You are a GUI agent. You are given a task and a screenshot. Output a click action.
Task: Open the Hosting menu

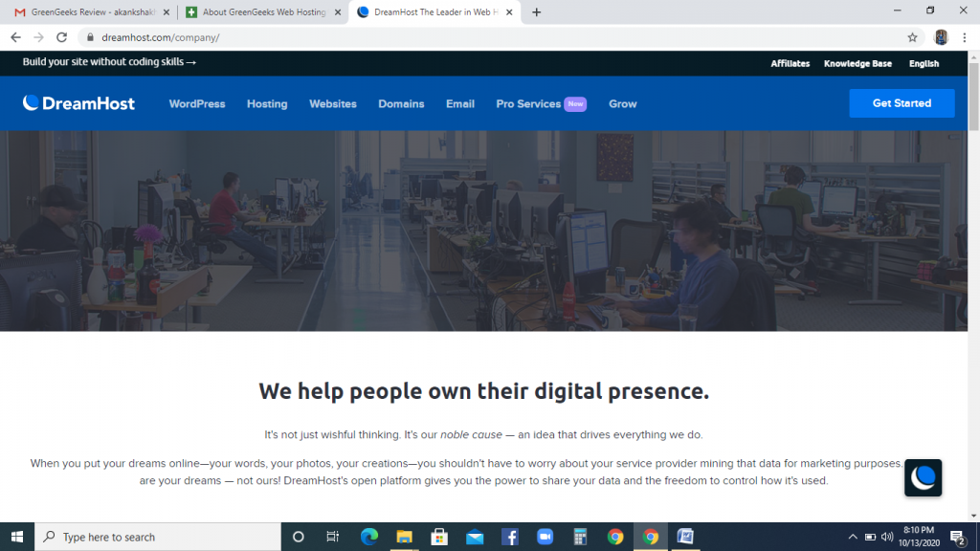coord(267,103)
